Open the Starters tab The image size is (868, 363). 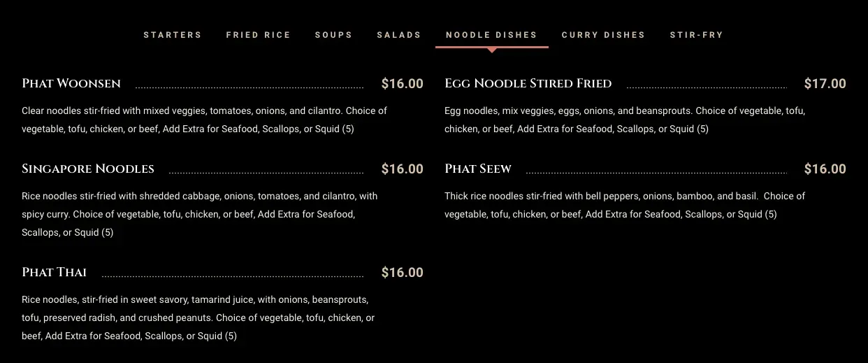173,34
